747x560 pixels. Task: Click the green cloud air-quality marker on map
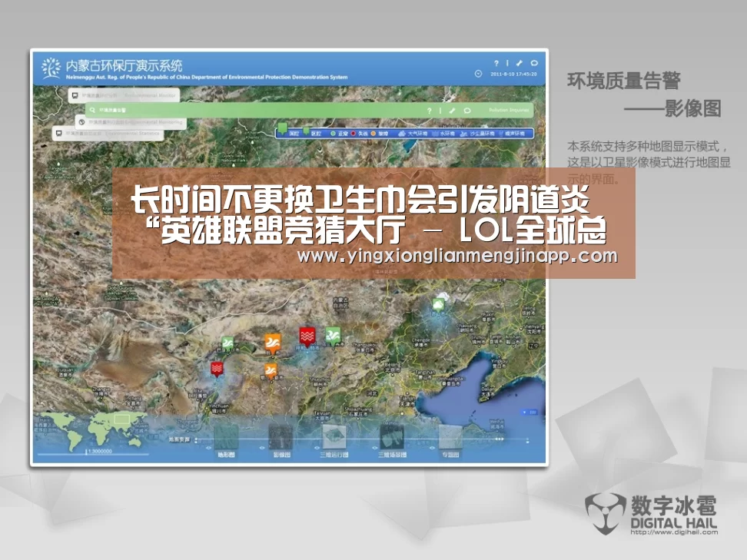[438, 305]
